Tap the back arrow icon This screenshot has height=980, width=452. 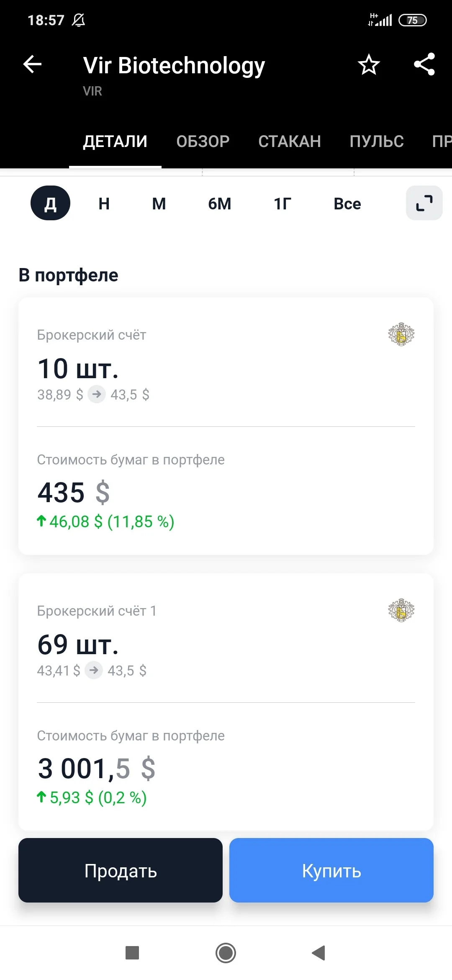[x=32, y=64]
